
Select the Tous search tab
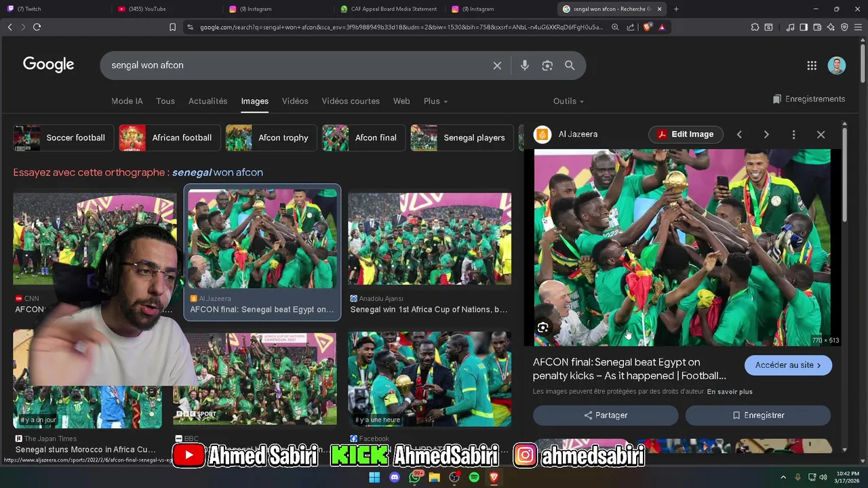coord(165,101)
